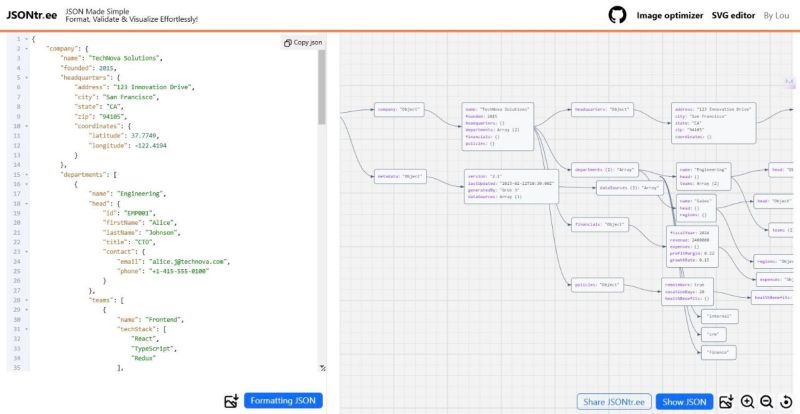Click the "alice.j@technova.com" email value

[186, 262]
